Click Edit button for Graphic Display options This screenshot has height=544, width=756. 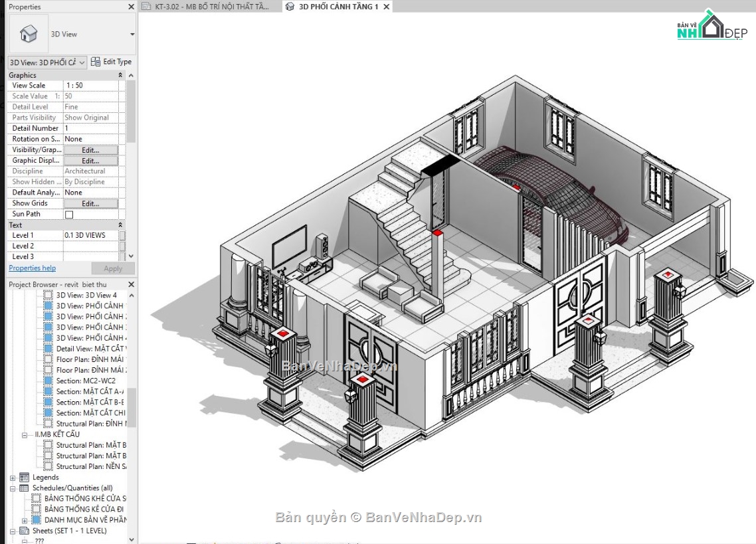tap(90, 161)
